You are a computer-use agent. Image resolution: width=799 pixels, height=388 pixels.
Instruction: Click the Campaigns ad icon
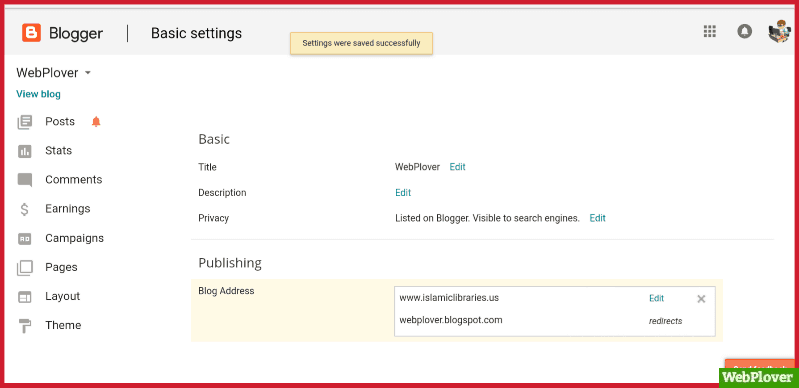24,238
